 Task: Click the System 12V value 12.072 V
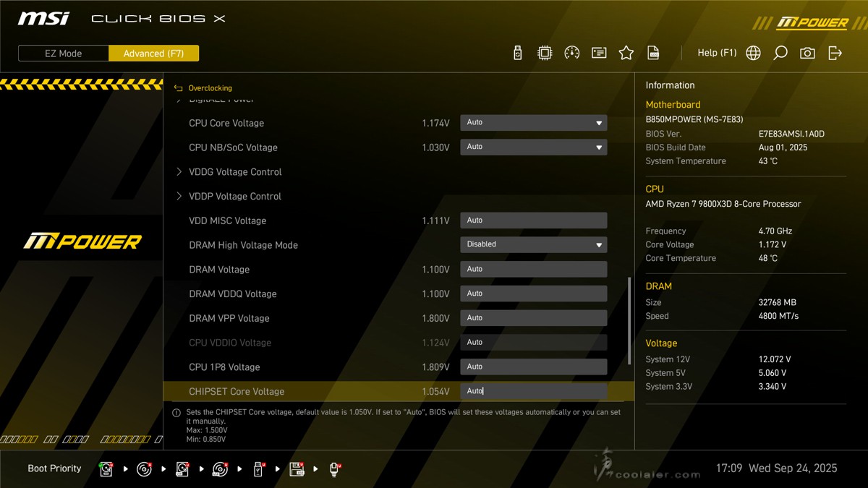[x=775, y=359]
